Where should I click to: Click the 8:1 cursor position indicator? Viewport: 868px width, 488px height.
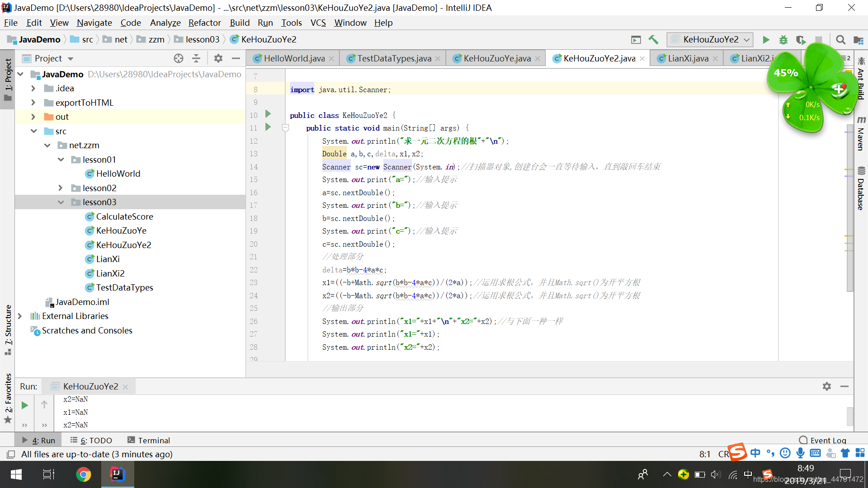(704, 454)
